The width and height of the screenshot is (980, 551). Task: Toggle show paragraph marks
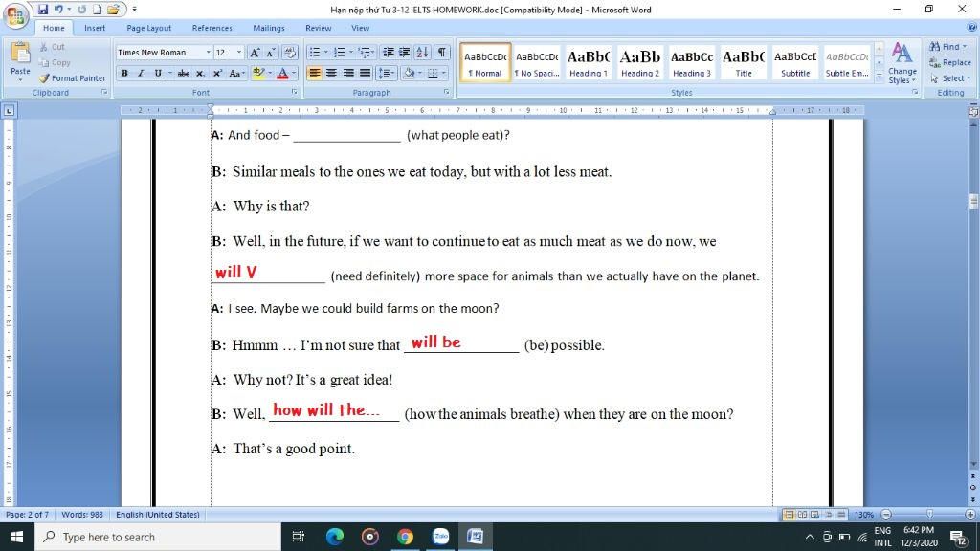tap(442, 53)
